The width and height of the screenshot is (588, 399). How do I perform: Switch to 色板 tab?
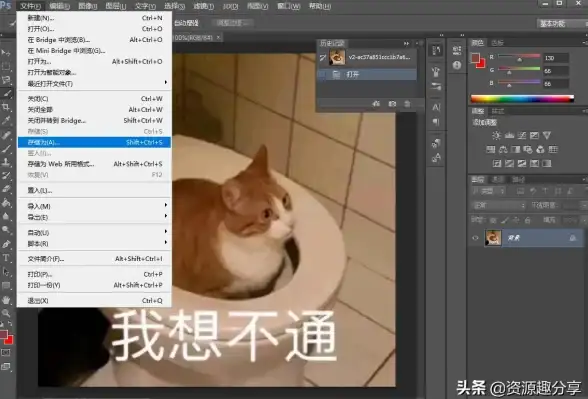(x=498, y=43)
